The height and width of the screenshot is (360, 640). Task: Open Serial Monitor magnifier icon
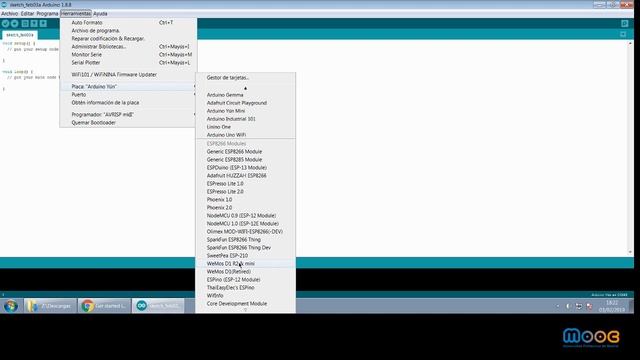tap(624, 24)
